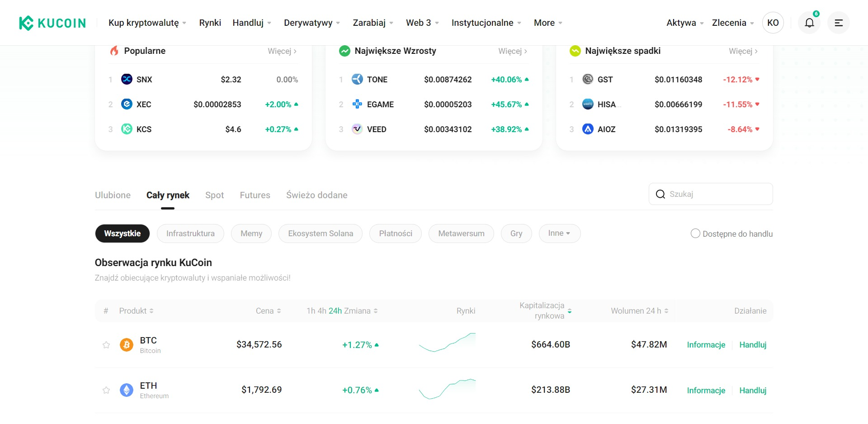Expand Handluj dropdown menu
The image size is (868, 424).
pyautogui.click(x=252, y=23)
